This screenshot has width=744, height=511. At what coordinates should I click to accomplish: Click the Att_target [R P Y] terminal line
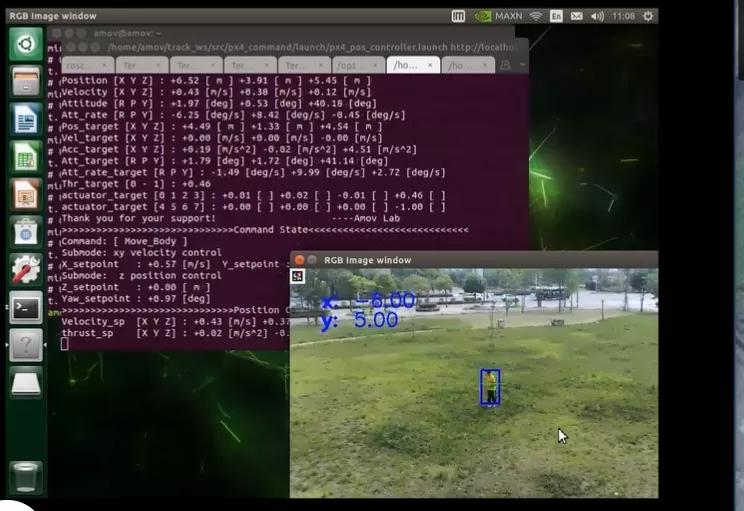click(225, 161)
